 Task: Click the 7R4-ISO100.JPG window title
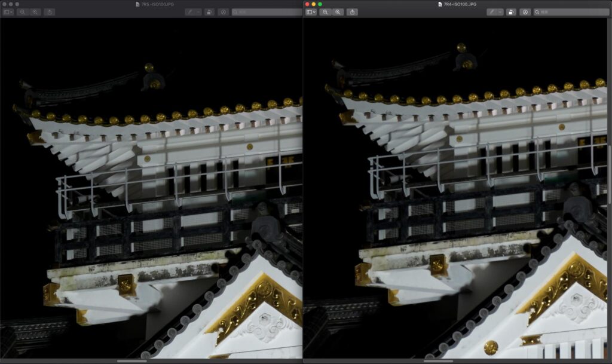457,4
